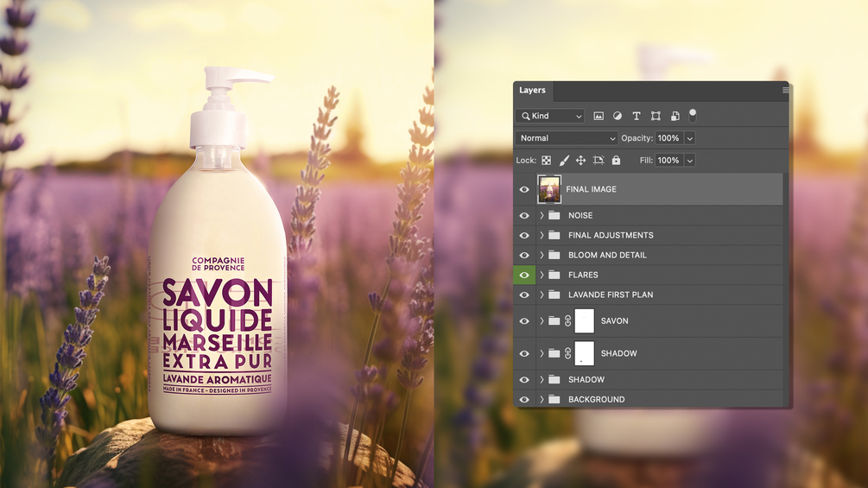Hide the BACKGROUND group

tap(524, 400)
